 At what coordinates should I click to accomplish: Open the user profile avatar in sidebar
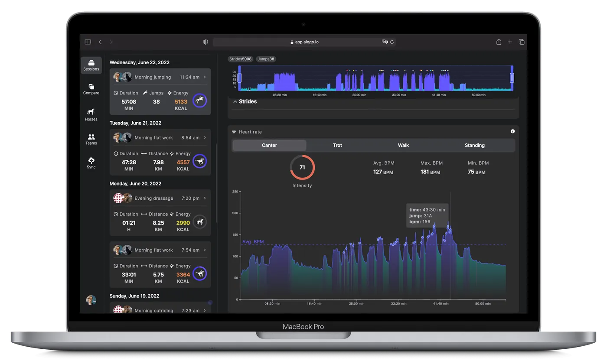pyautogui.click(x=91, y=300)
